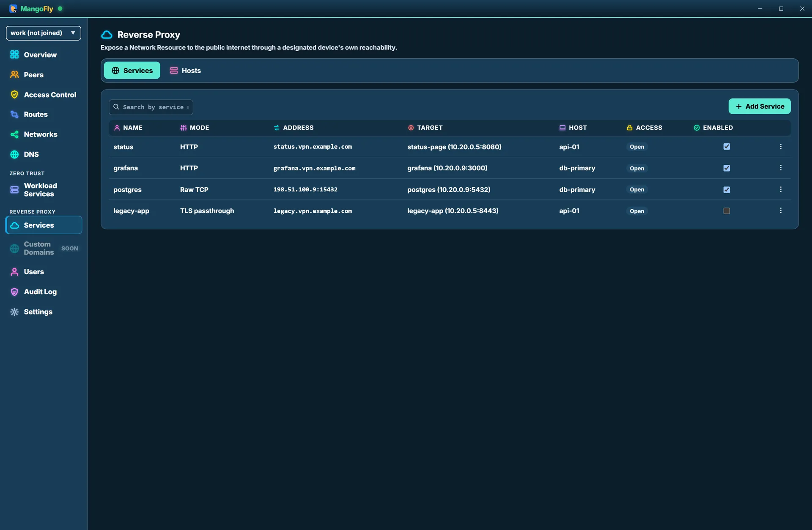Disable the grafana service checkbox
812x530 pixels.
pos(727,168)
